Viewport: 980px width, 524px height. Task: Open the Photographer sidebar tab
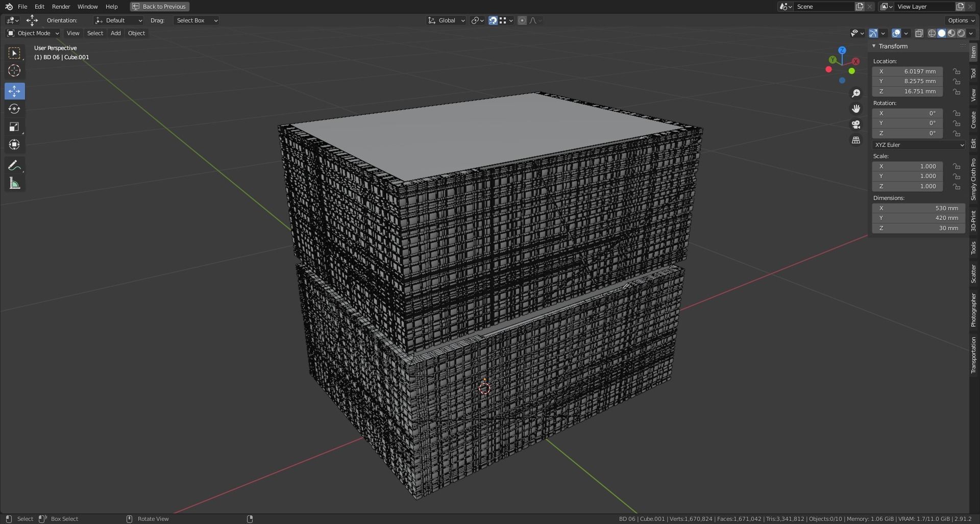coord(973,310)
